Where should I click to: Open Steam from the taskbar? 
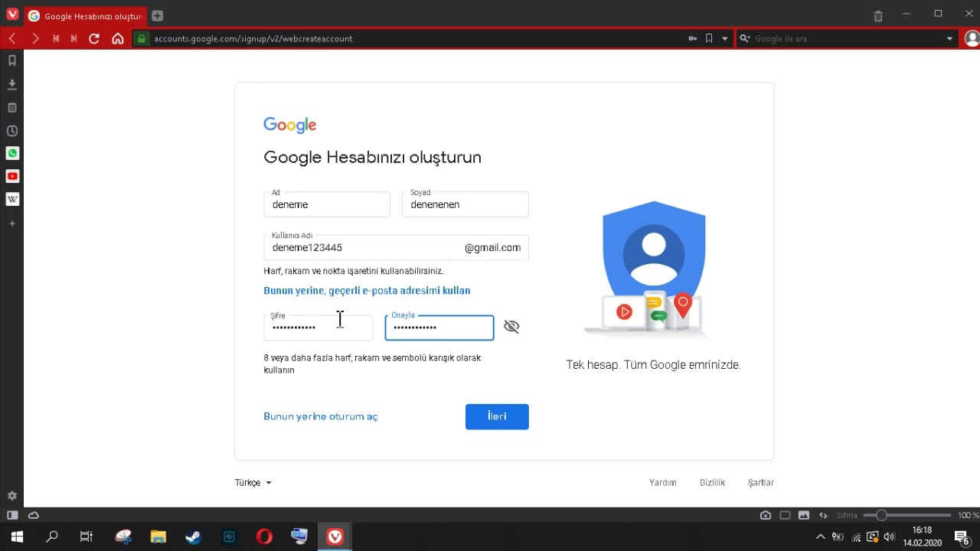pyautogui.click(x=193, y=536)
